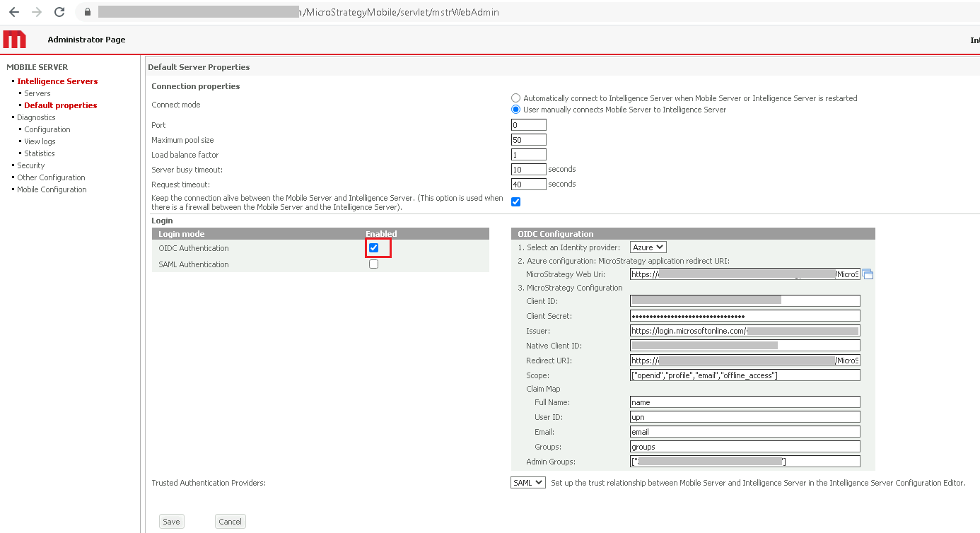
Task: Enable the SAML Authentication checkbox
Action: pos(373,264)
